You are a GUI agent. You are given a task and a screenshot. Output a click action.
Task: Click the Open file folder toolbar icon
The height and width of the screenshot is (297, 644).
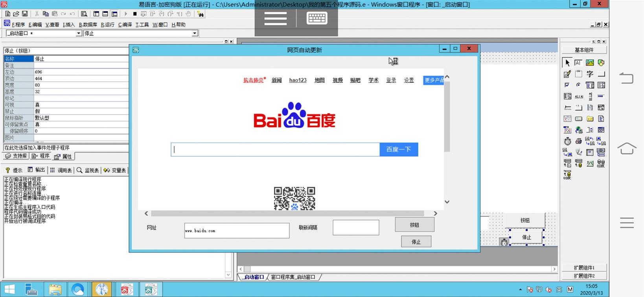pos(16,14)
